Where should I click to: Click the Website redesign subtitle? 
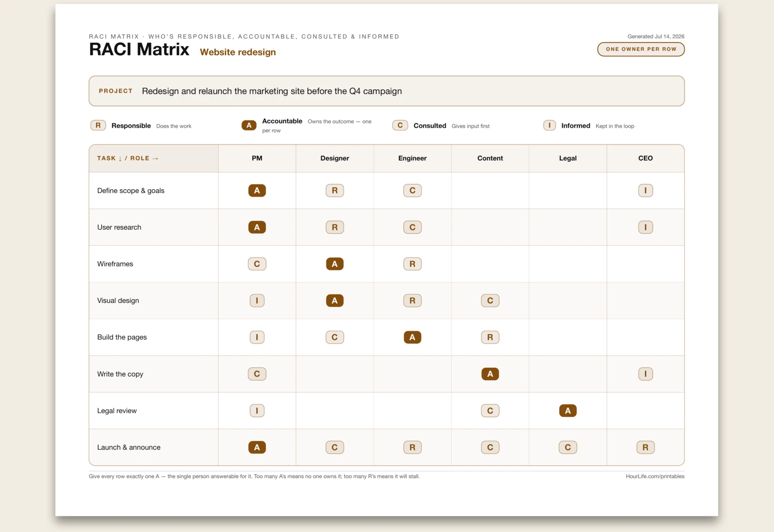pyautogui.click(x=238, y=52)
